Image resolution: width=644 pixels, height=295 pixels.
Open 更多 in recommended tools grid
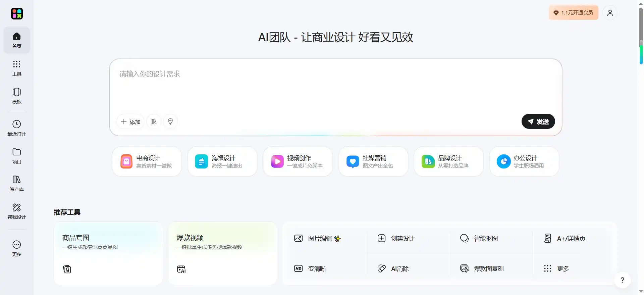click(556, 268)
